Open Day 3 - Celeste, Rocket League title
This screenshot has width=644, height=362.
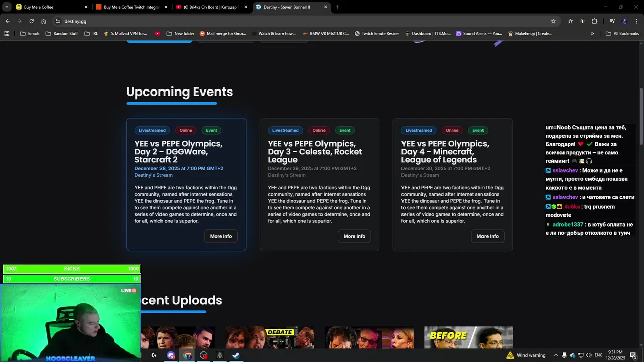coord(314,152)
